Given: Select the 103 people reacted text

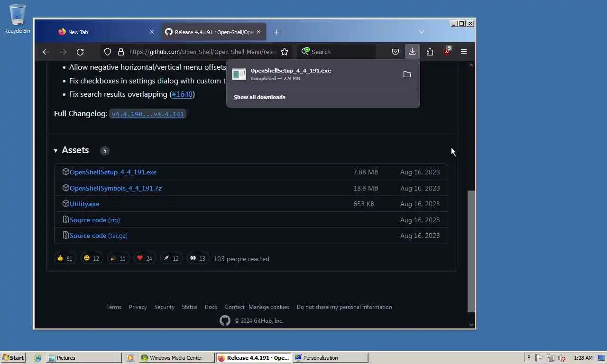Looking at the screenshot, I should (241, 259).
